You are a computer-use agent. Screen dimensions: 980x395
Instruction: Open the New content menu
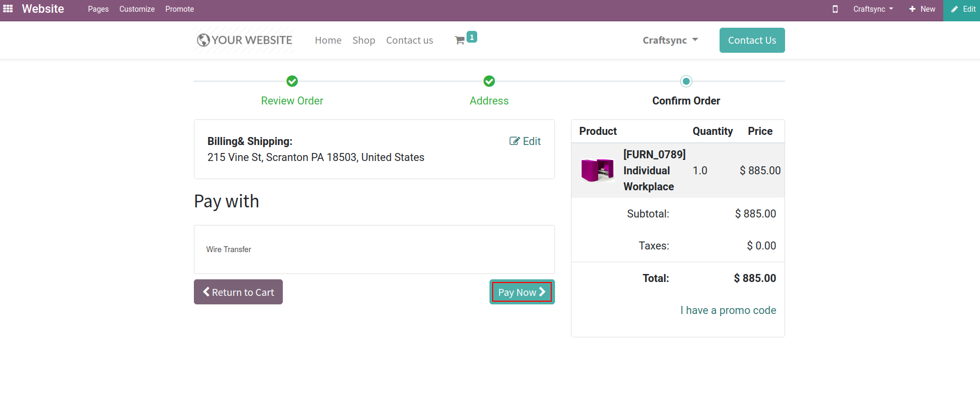click(x=922, y=9)
